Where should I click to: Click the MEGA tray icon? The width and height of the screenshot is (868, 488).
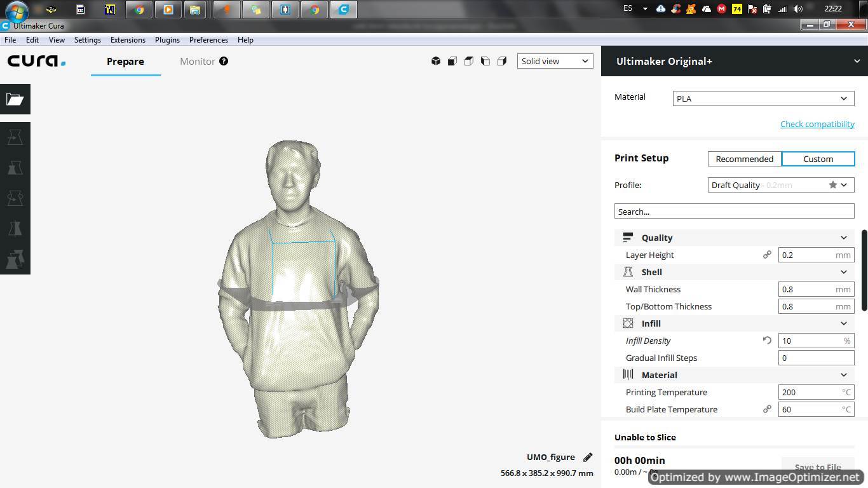(721, 9)
